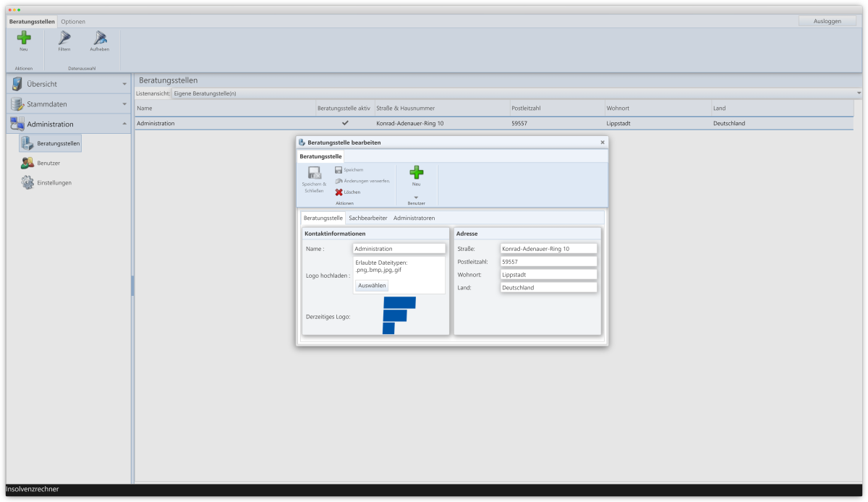
Task: Switch to the Optionen ribbon tab
Action: (72, 22)
